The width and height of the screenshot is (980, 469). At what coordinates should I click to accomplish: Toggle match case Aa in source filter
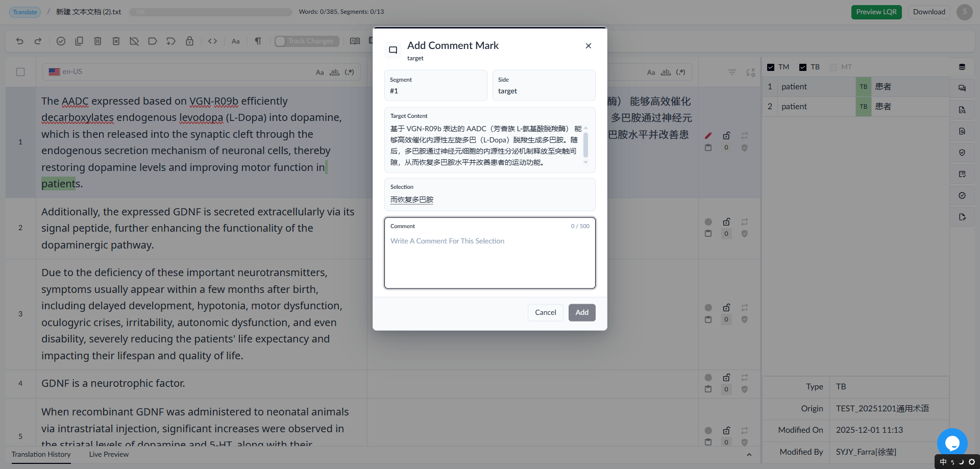[x=320, y=72]
